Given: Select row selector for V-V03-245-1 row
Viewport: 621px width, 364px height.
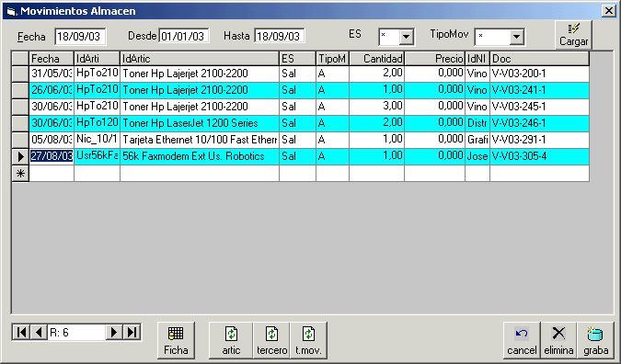Looking at the screenshot, I should [20, 107].
